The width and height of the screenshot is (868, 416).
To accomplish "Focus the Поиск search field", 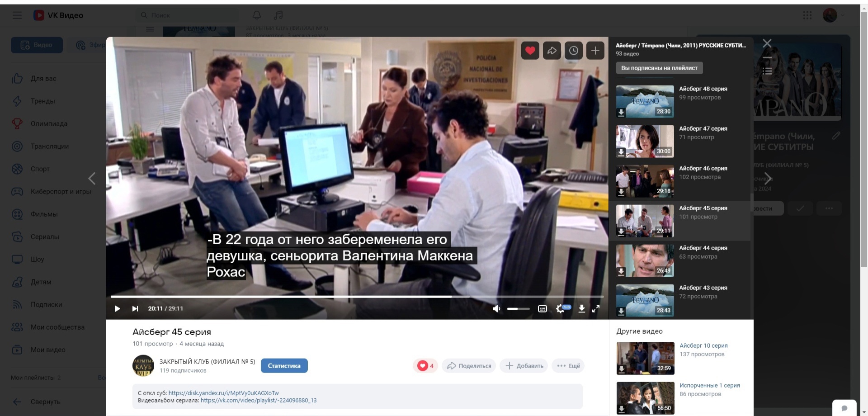I will (x=187, y=15).
